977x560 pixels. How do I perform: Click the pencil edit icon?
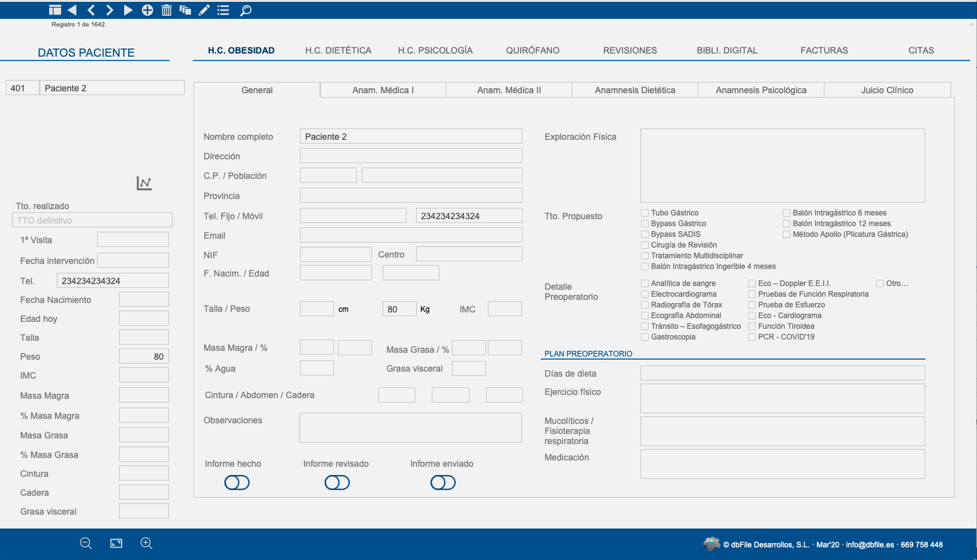point(204,10)
